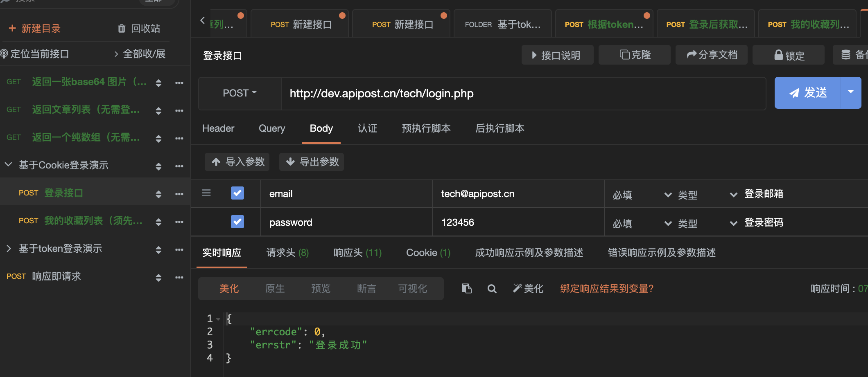Click the 接口说明 button
This screenshot has width=868, height=377.
tap(557, 55)
